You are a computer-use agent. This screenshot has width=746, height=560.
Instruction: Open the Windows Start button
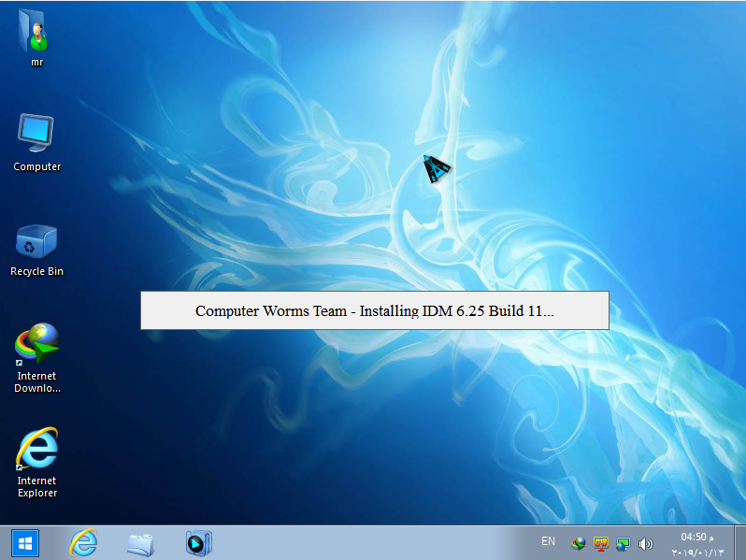(25, 543)
